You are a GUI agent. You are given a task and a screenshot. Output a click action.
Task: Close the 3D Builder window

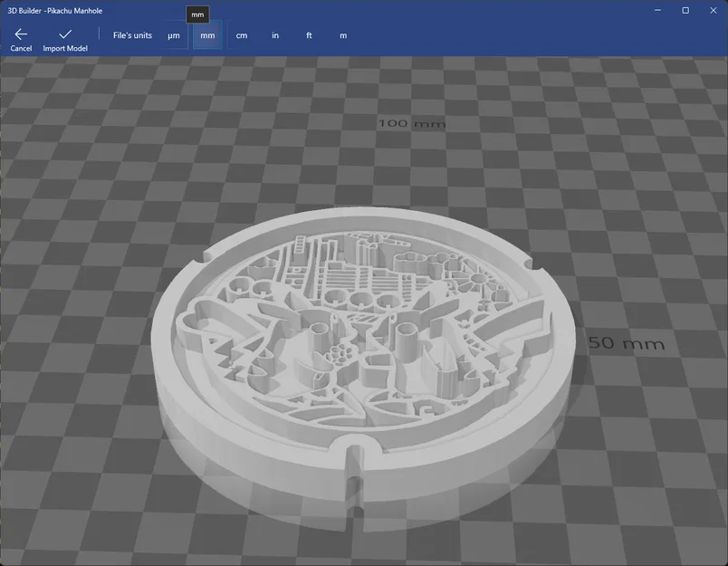tap(714, 10)
